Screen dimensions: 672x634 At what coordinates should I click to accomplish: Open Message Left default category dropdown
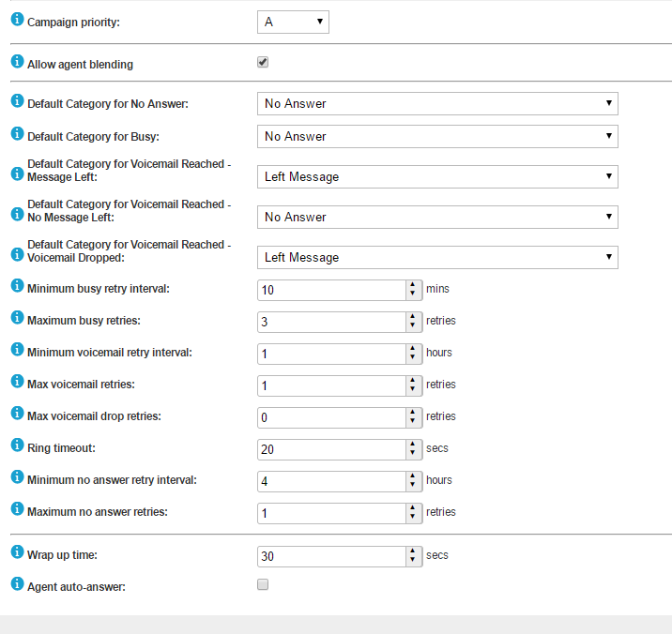point(437,177)
